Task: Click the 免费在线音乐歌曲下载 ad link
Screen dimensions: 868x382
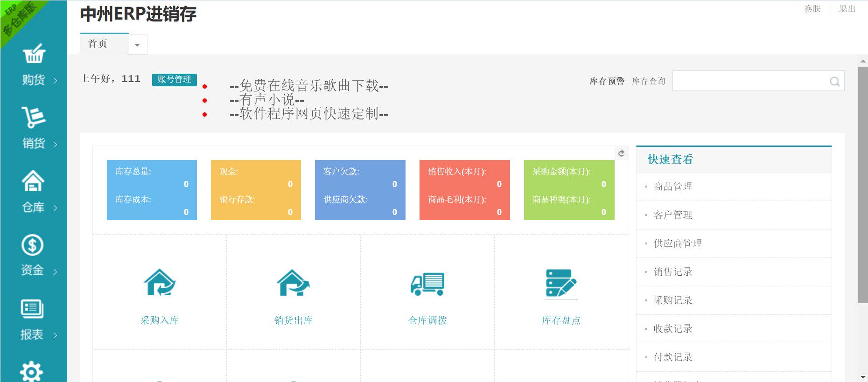Action: point(309,86)
